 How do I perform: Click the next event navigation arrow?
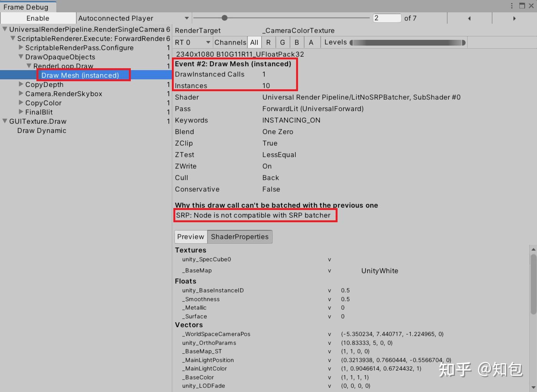[x=514, y=18]
